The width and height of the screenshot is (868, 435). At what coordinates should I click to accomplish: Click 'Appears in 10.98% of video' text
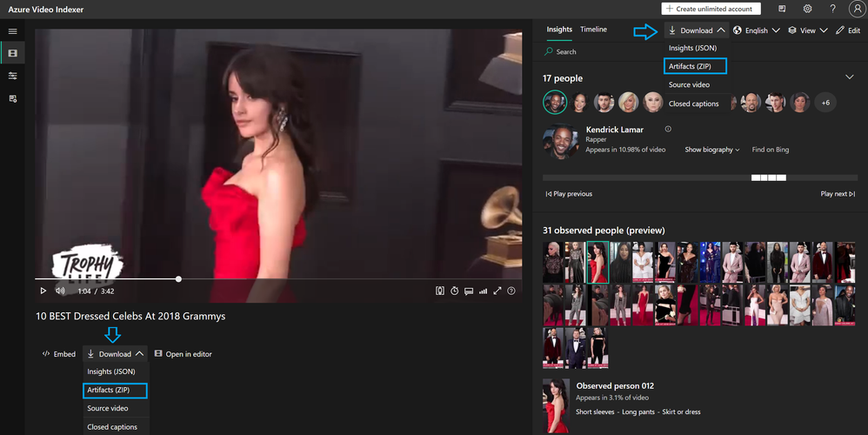pyautogui.click(x=625, y=150)
